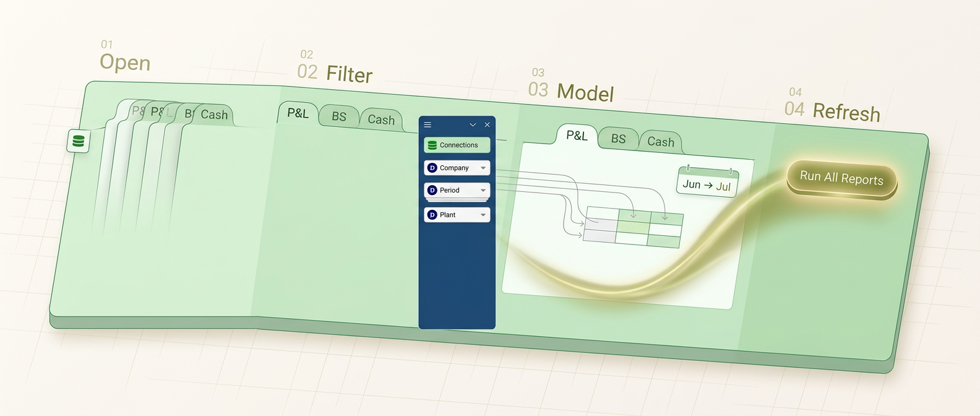This screenshot has height=416, width=980.
Task: Click the Jun → Jul calendar badge
Action: [707, 183]
